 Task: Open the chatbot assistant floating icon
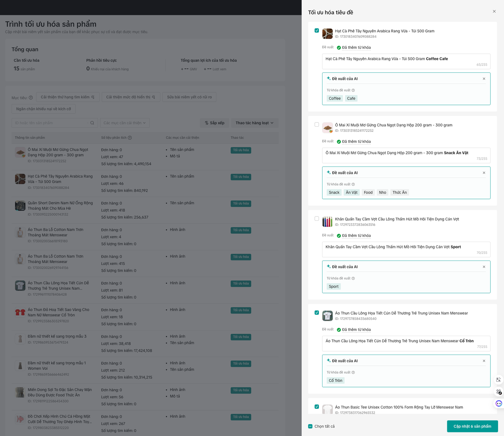click(498, 403)
